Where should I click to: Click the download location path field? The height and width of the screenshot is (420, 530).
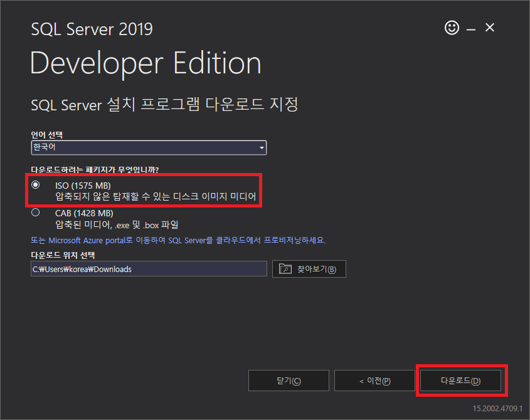(149, 269)
